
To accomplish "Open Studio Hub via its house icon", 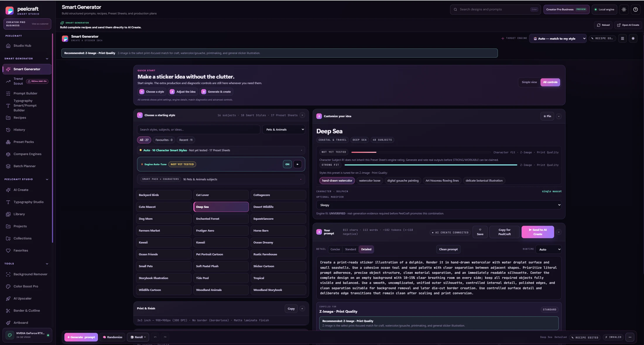I will point(8,46).
